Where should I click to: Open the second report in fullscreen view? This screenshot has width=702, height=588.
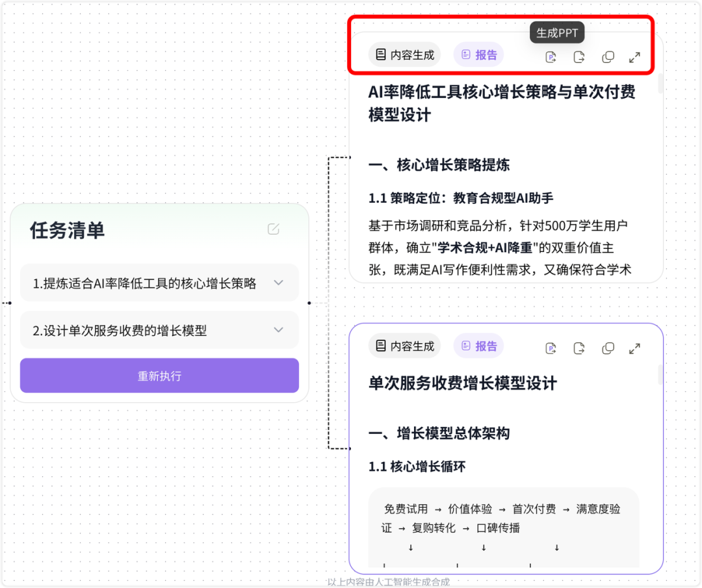pos(634,348)
